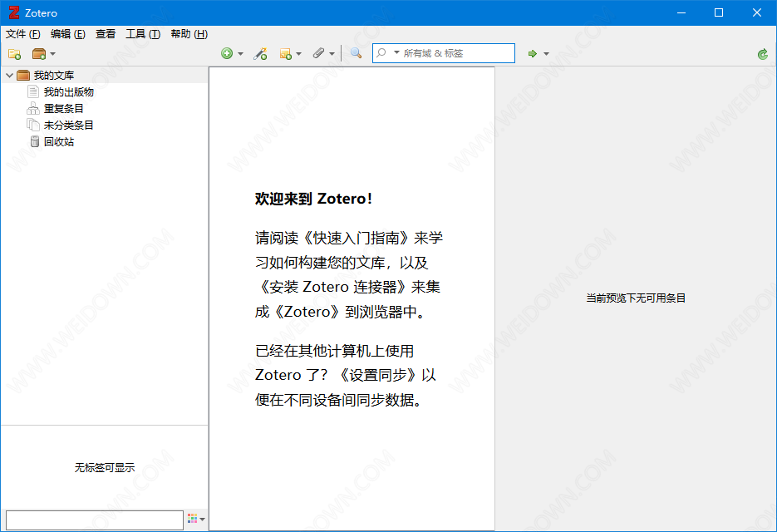Click the 设置同步 link
This screenshot has width=777, height=532.
point(377,375)
